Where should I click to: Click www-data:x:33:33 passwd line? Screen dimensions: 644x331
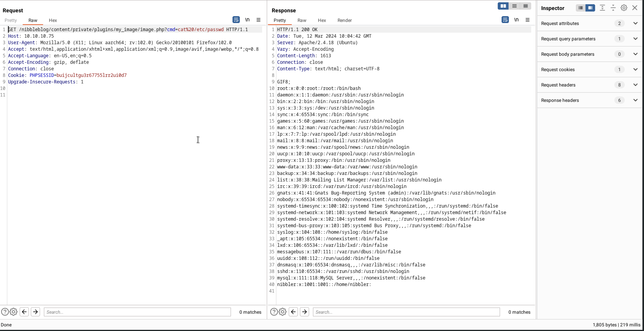tap(347, 167)
